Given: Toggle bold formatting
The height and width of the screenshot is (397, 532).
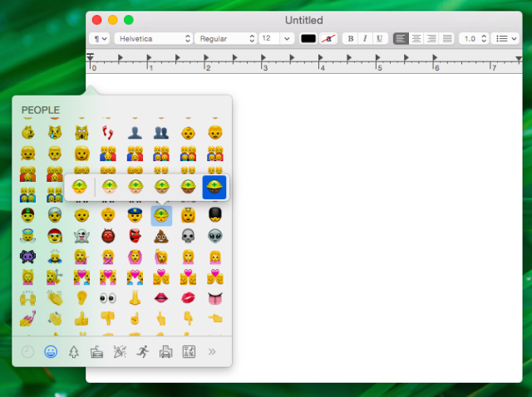Looking at the screenshot, I should tap(351, 39).
